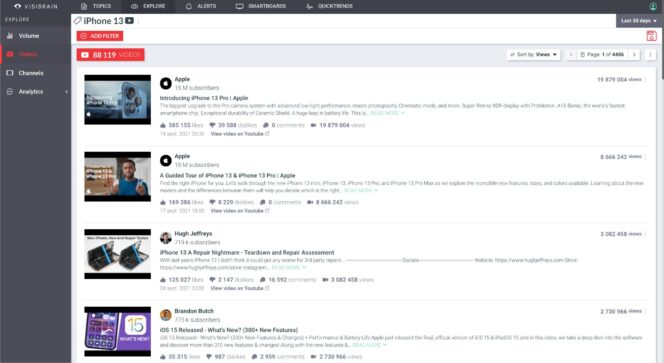Viewport: 664px width, 363px height.
Task: Click the ADD FILTER button
Action: point(100,36)
